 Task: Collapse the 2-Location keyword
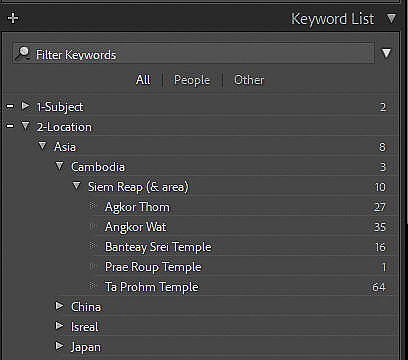(25, 126)
